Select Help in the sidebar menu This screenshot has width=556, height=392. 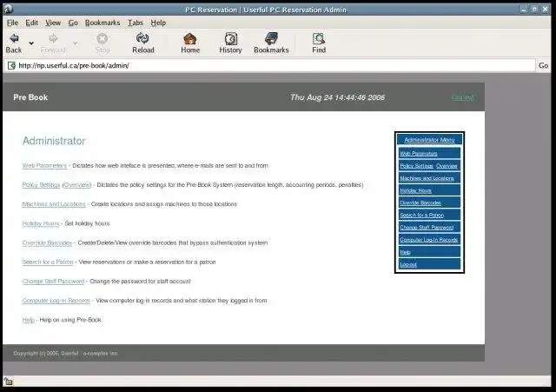click(x=405, y=252)
